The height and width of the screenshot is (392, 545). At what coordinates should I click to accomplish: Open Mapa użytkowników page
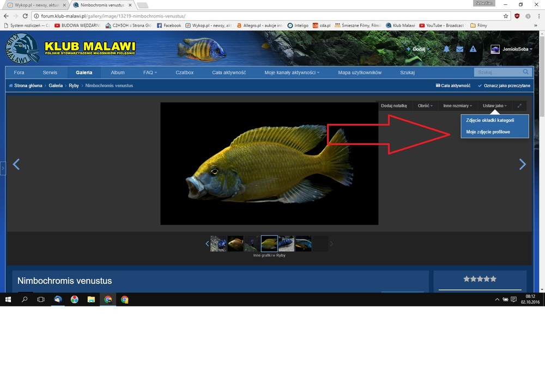pyautogui.click(x=360, y=72)
